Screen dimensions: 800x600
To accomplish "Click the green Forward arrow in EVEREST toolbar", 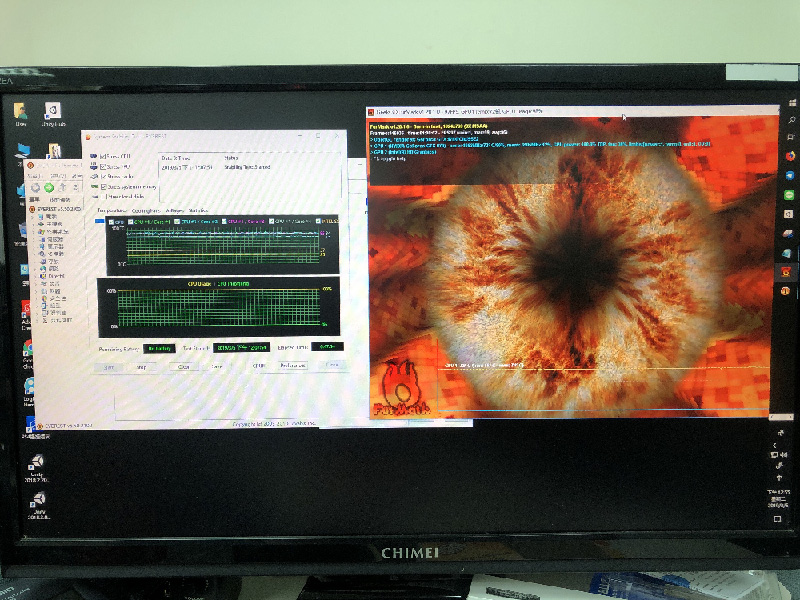I will [49, 188].
